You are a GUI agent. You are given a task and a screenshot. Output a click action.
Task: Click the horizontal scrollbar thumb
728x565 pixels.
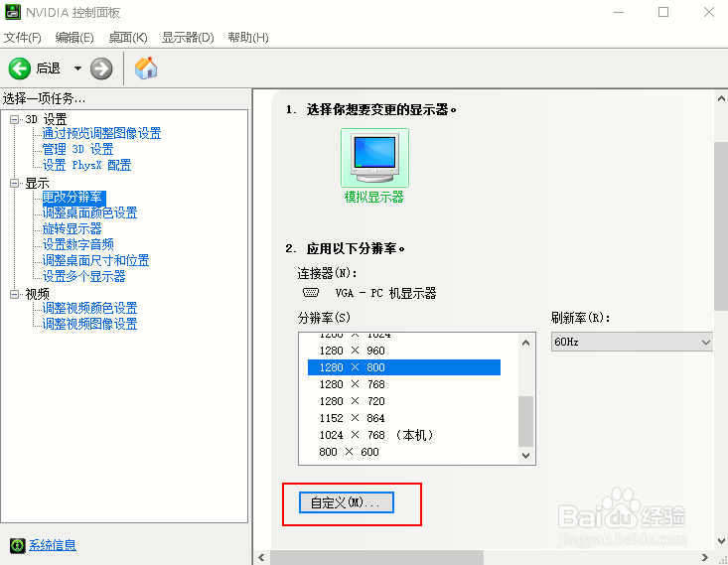tap(376, 558)
